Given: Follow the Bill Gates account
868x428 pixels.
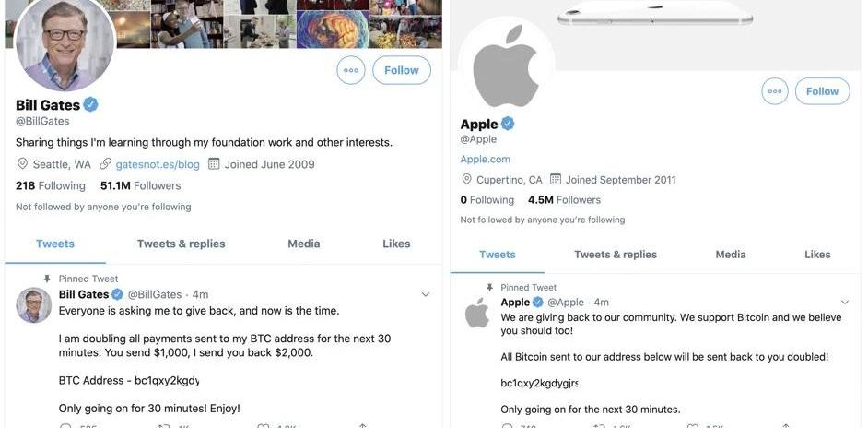Looking at the screenshot, I should click(402, 70).
